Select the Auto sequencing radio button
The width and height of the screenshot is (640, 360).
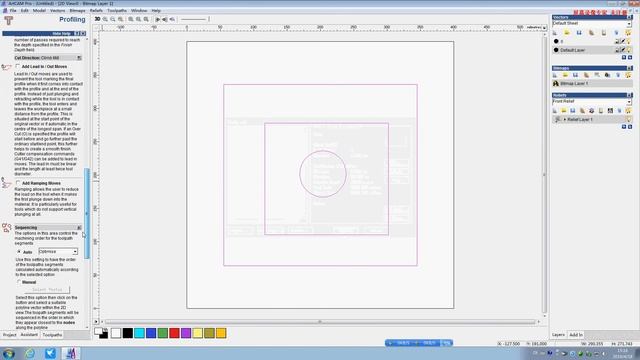(x=19, y=252)
